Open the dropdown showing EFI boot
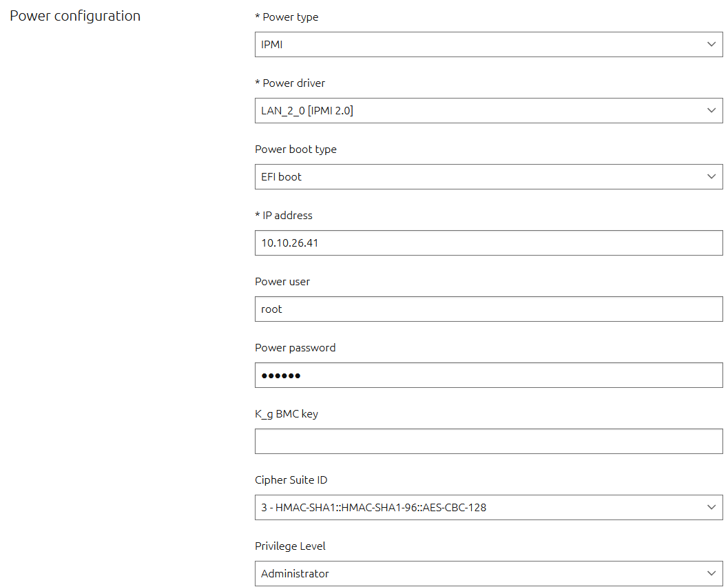This screenshot has width=728, height=587. (x=482, y=176)
